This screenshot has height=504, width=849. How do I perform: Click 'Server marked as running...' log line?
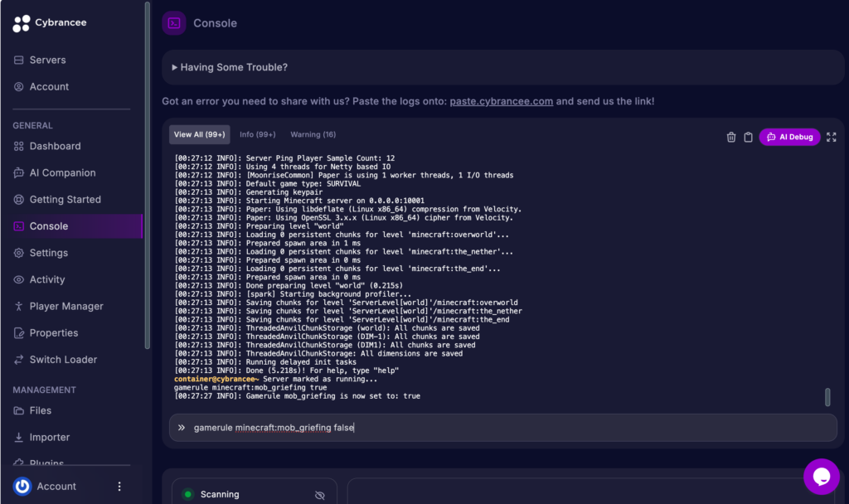click(276, 379)
